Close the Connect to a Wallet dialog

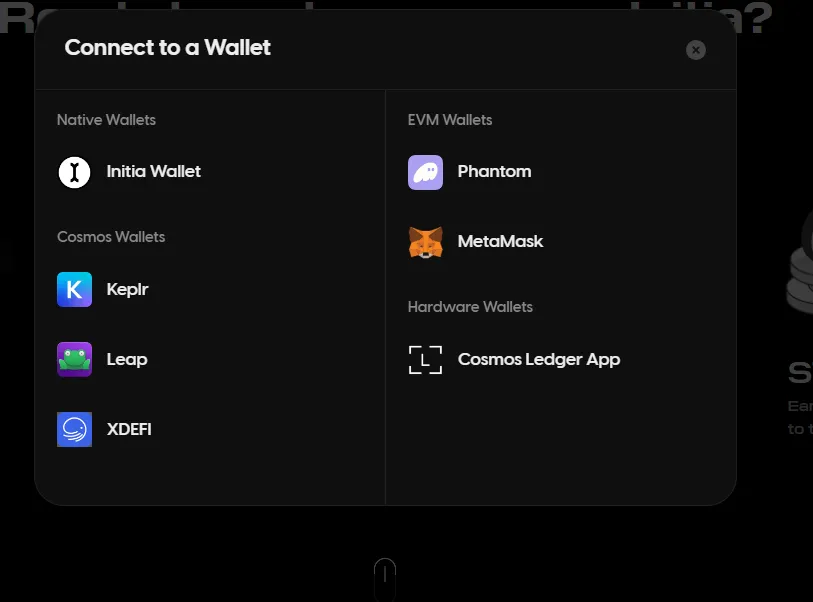(x=696, y=50)
